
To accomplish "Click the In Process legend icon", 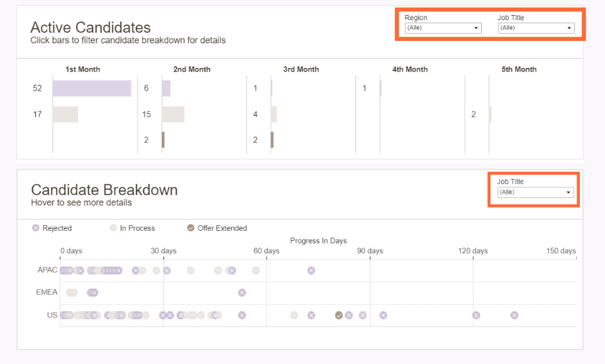I will [113, 228].
